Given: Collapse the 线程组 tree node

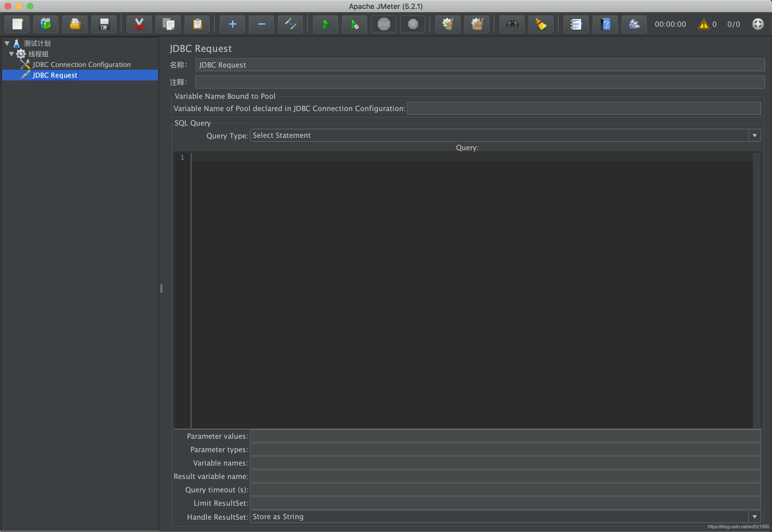Looking at the screenshot, I should (11, 54).
